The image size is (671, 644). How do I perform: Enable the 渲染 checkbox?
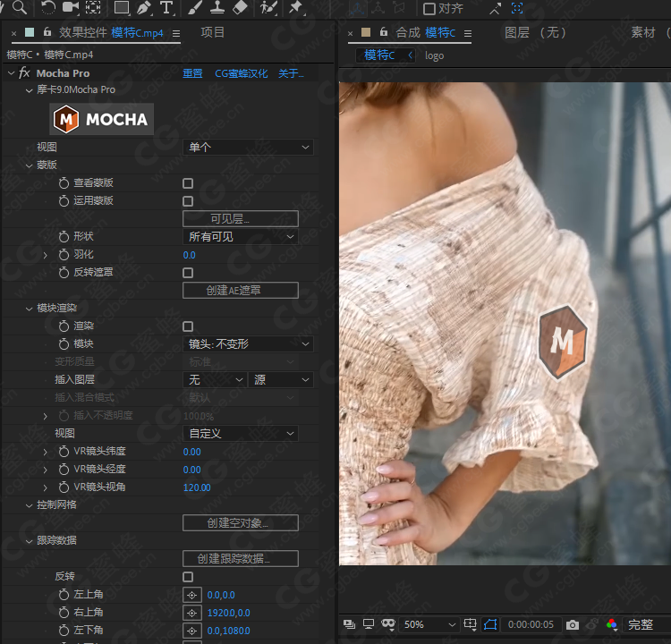pyautogui.click(x=188, y=326)
